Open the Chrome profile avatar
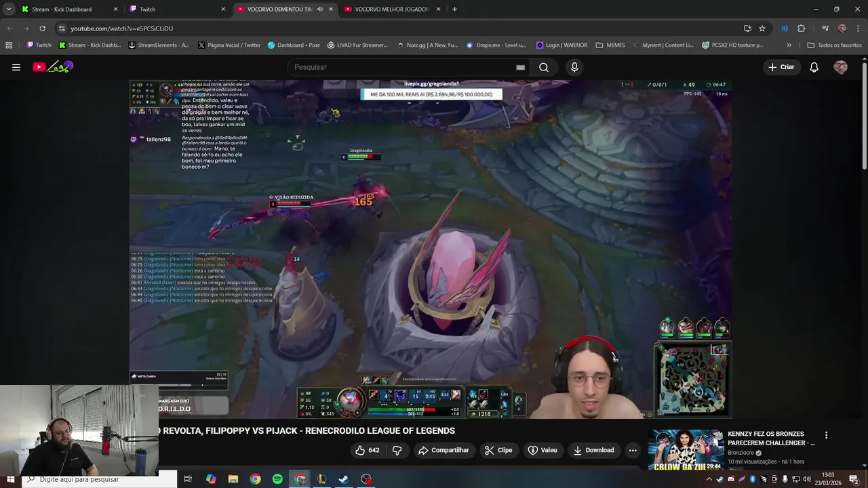Image resolution: width=868 pixels, height=488 pixels. 842,28
